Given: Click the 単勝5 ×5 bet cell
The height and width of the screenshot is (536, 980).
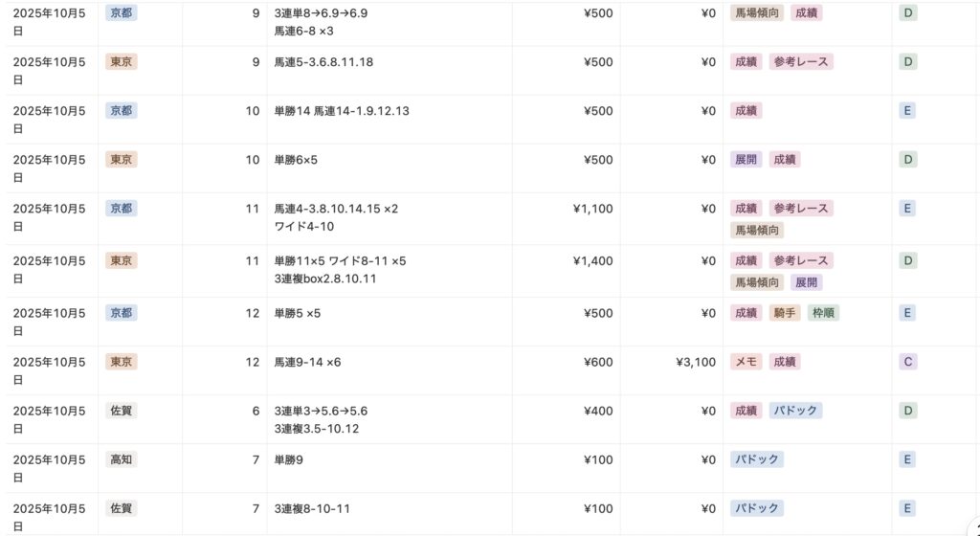Looking at the screenshot, I should tap(297, 313).
